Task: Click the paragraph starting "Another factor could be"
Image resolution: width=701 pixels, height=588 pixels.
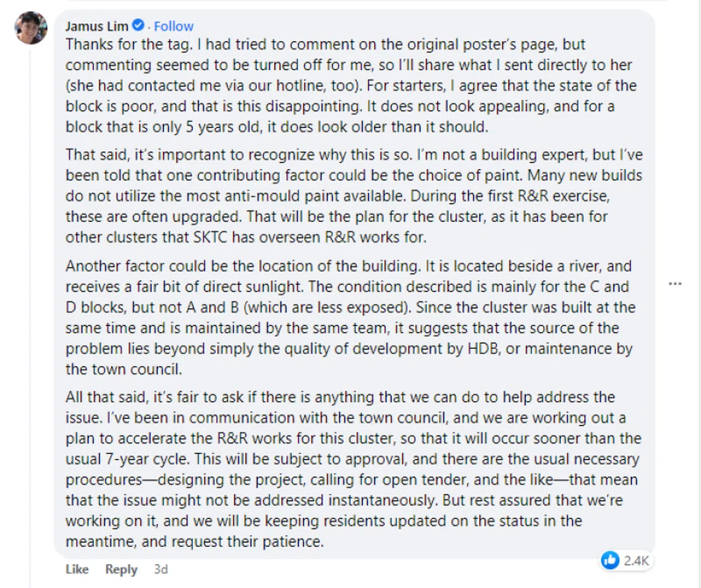Action: click(x=350, y=317)
